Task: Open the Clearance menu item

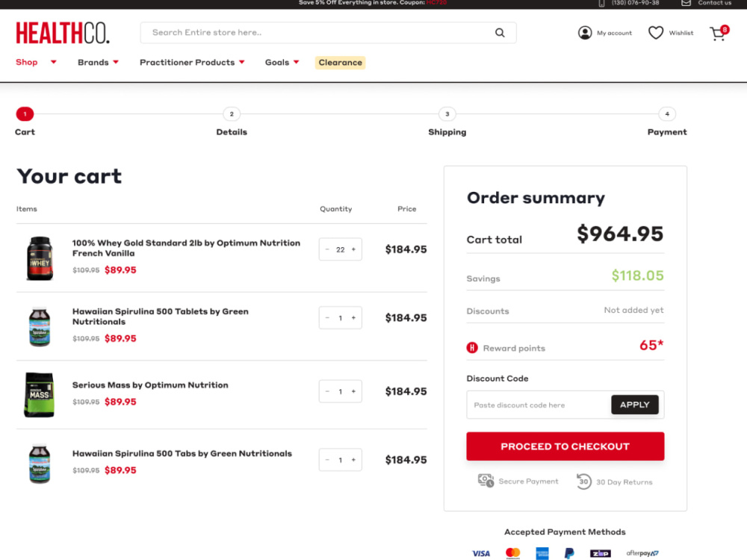Action: pyautogui.click(x=340, y=63)
